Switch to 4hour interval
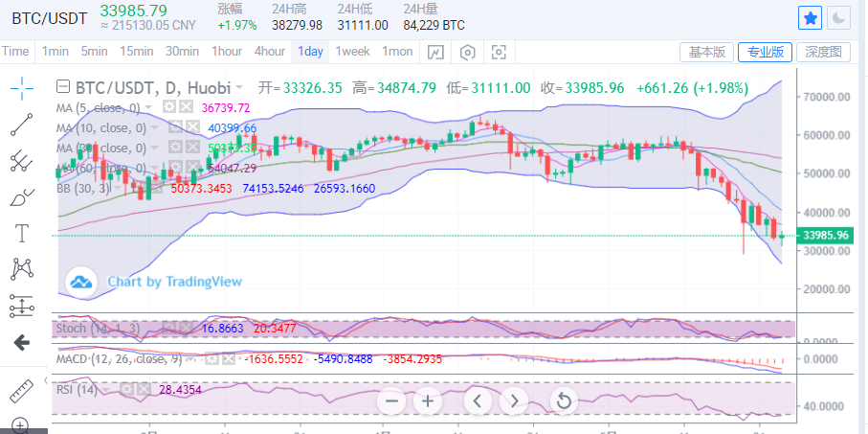The width and height of the screenshot is (868, 434). [270, 52]
